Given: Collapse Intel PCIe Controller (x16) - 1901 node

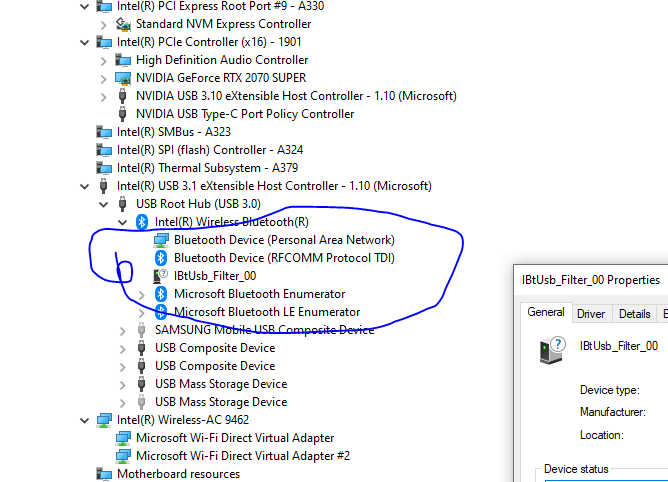Looking at the screenshot, I should click(x=85, y=43).
